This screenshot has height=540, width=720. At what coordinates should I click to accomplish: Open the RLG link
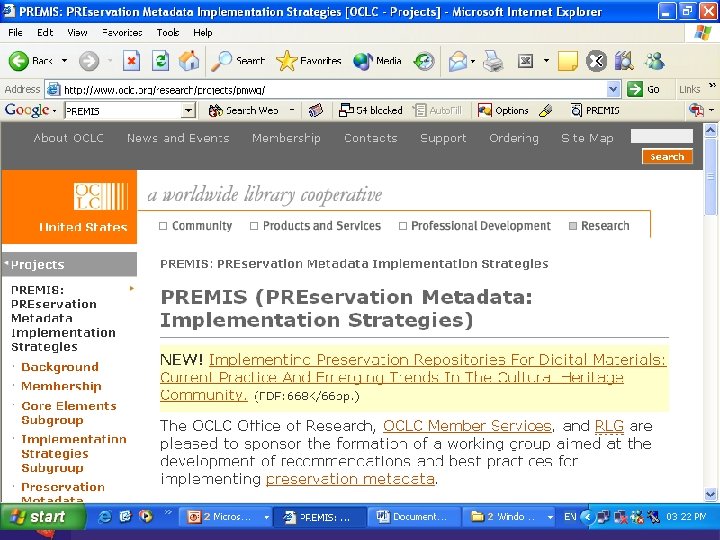click(609, 426)
